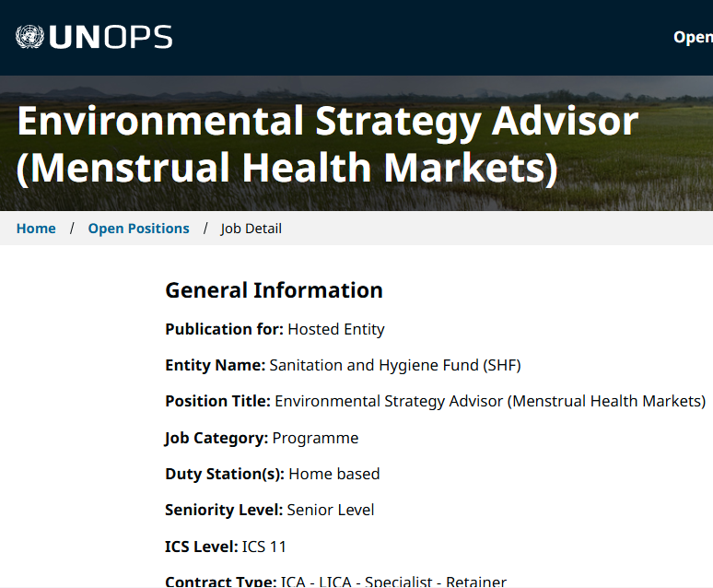This screenshot has width=713, height=588.
Task: Click the Environmental Strategy Advisor page title
Action: coord(327,145)
